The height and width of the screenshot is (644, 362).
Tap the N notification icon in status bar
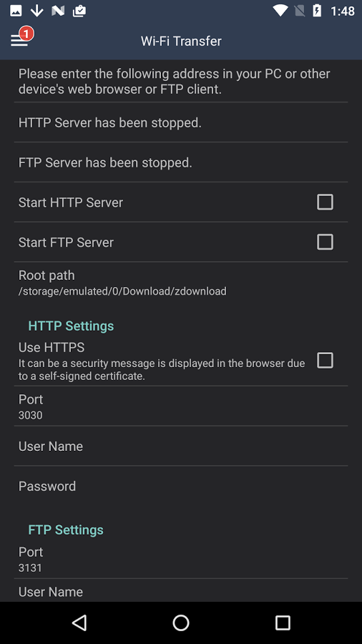[58, 11]
